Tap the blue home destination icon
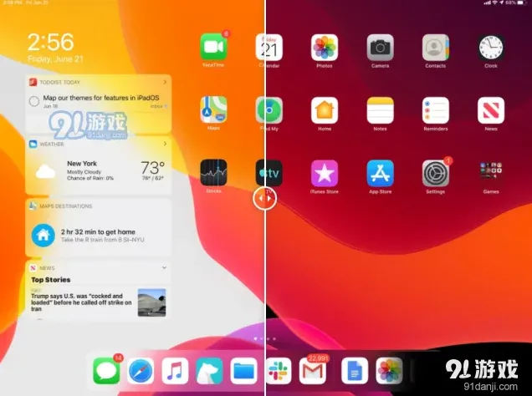The width and height of the screenshot is (532, 396). pos(43,235)
